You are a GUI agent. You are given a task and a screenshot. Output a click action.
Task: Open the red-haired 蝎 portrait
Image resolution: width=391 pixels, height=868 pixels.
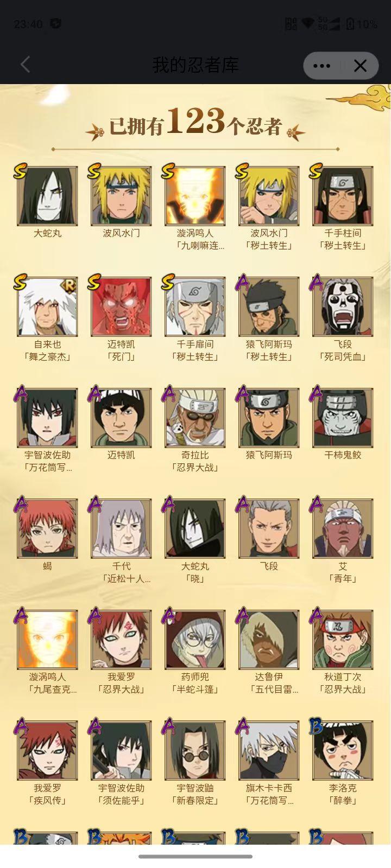[x=48, y=529]
